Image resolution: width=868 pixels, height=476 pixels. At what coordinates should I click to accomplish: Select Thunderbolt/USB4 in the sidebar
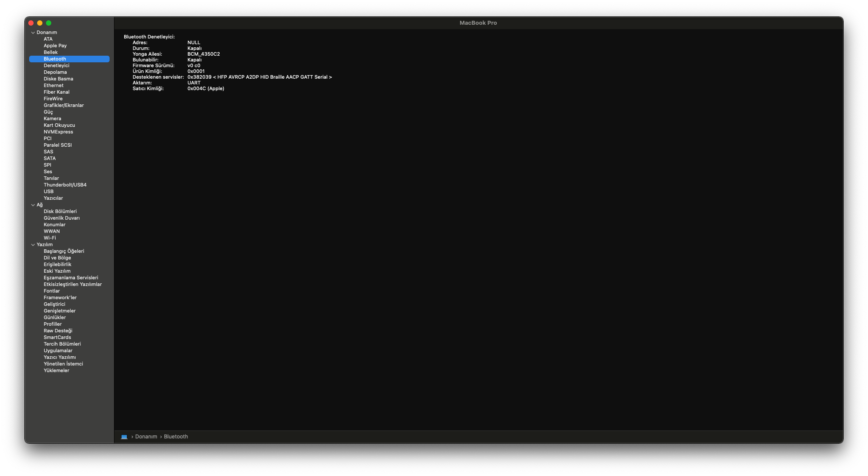65,185
